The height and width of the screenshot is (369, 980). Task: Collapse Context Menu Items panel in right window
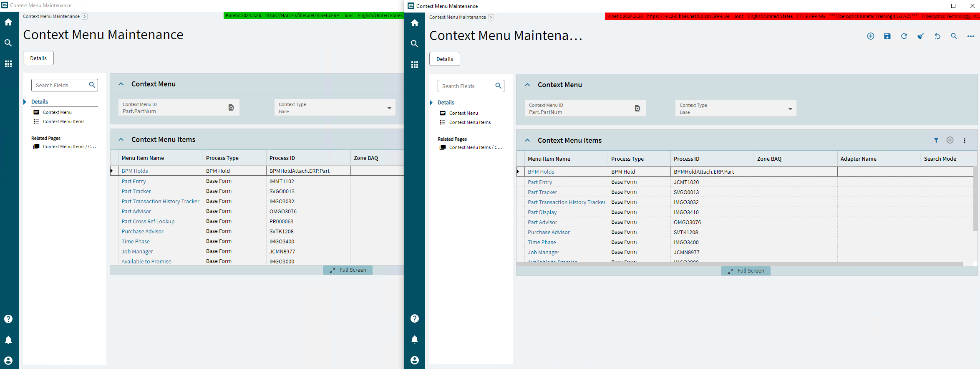pyautogui.click(x=527, y=140)
